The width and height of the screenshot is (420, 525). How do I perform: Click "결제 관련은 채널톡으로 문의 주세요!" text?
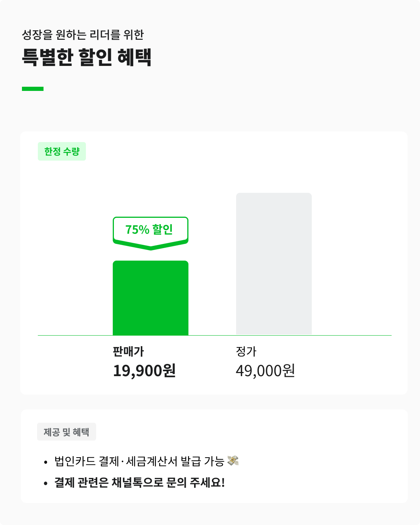click(x=139, y=483)
